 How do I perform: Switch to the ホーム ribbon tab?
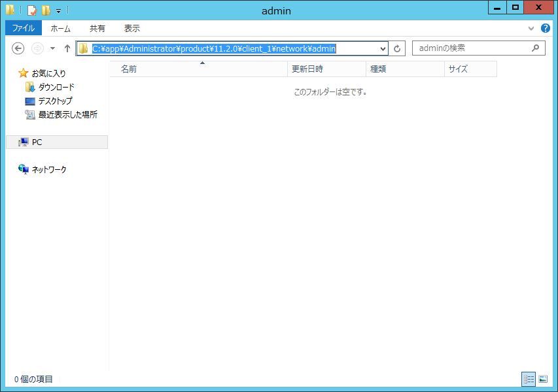pyautogui.click(x=60, y=29)
